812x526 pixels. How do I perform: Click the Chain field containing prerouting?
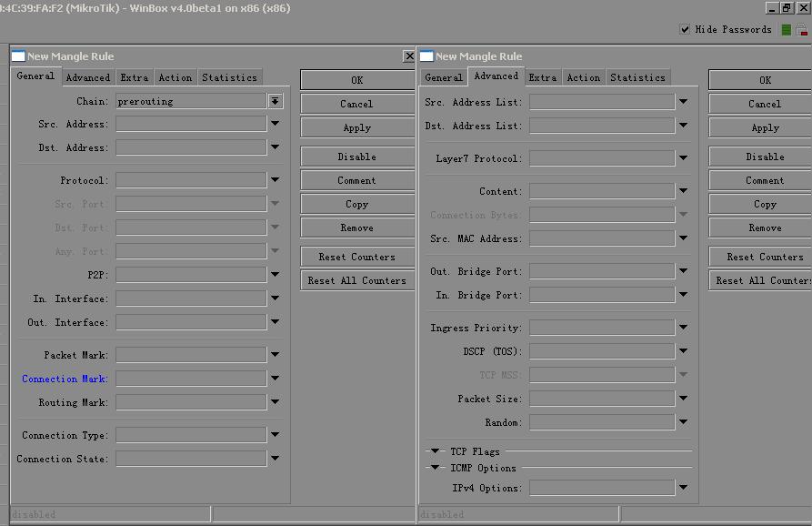click(x=191, y=101)
